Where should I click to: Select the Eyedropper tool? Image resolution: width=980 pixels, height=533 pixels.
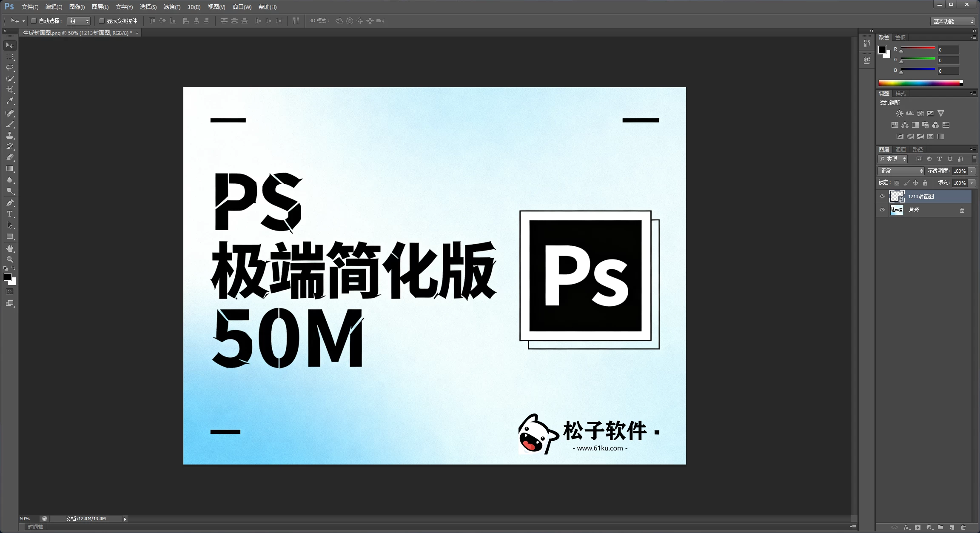pyautogui.click(x=10, y=101)
